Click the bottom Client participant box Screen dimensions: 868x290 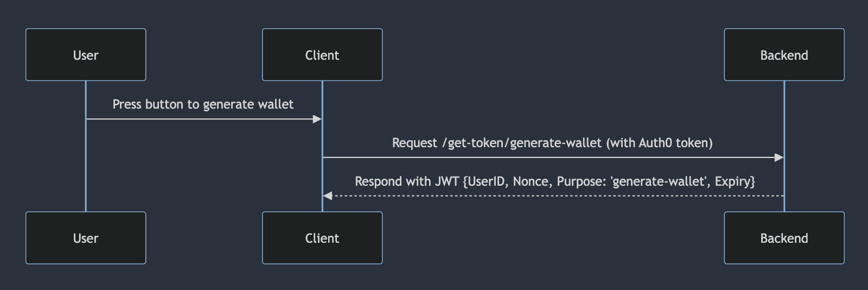pos(322,238)
